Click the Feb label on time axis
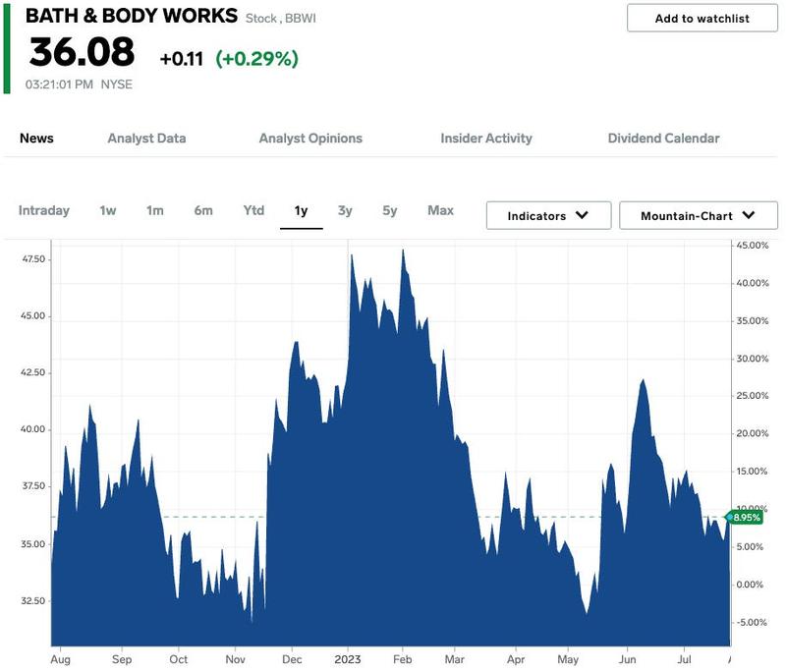This screenshot has width=786, height=672. point(402,659)
